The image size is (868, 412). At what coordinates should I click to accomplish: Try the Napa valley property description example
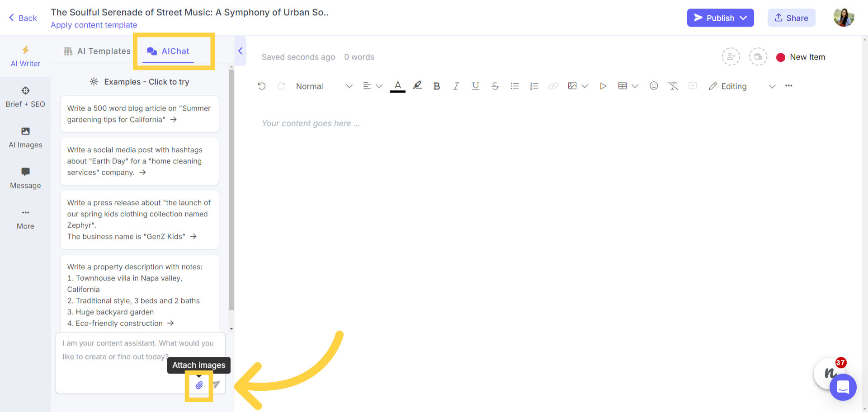[140, 294]
